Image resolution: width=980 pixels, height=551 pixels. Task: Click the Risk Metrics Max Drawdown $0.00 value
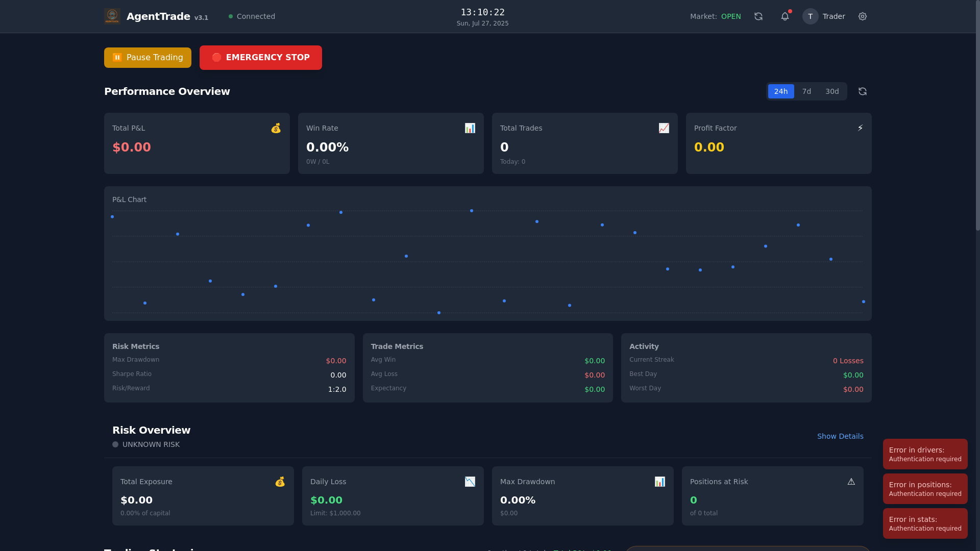coord(336,361)
